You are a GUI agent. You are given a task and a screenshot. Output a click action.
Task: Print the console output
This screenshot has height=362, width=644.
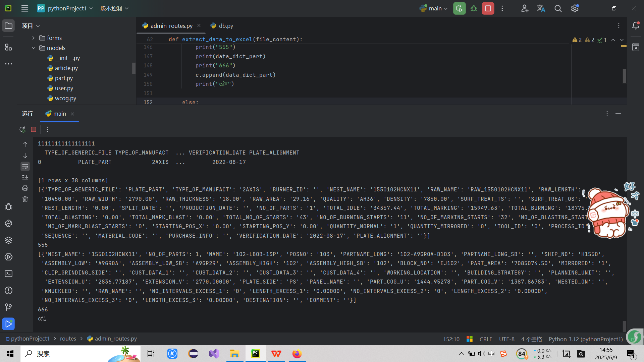25,188
